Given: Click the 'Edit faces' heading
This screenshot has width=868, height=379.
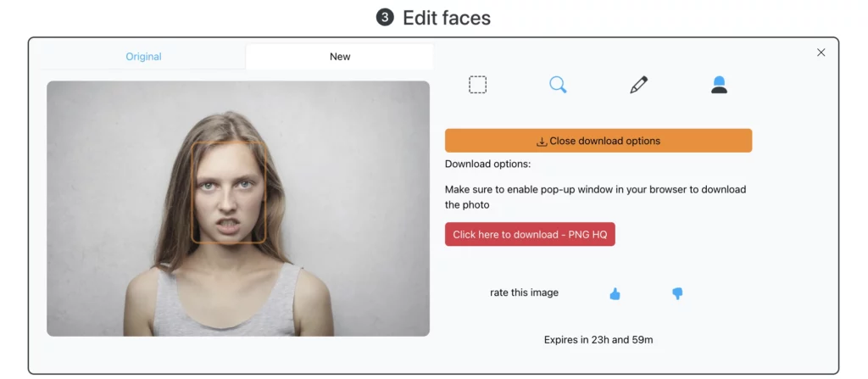Looking at the screenshot, I should pos(446,18).
